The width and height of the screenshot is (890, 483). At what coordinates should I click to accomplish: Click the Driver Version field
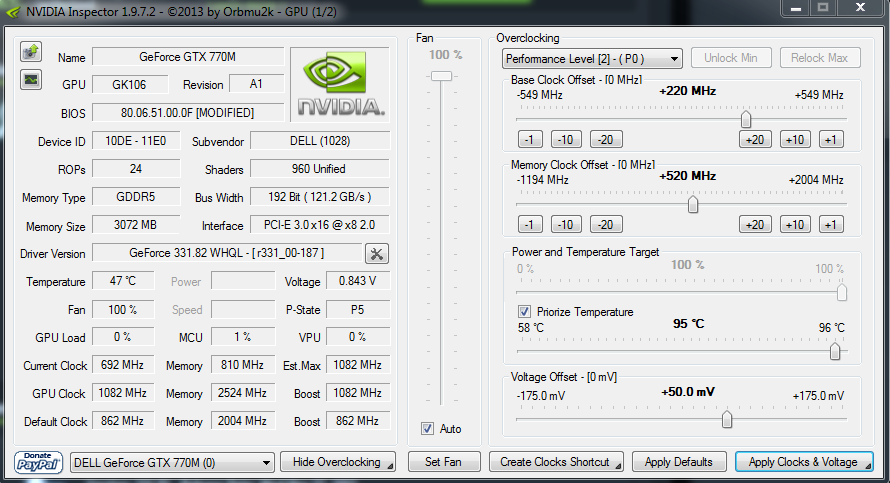click(227, 253)
